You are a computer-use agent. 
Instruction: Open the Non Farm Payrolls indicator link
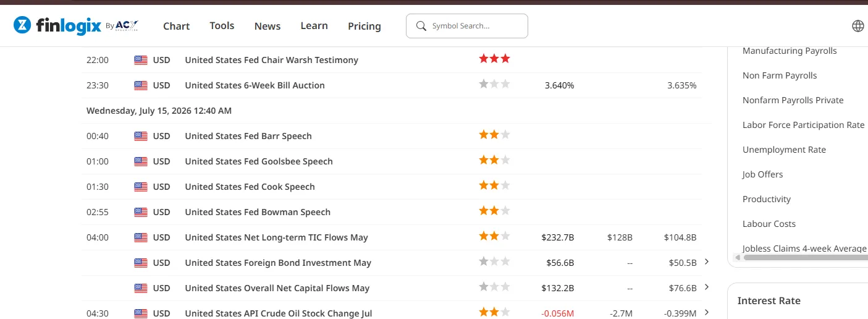point(780,75)
